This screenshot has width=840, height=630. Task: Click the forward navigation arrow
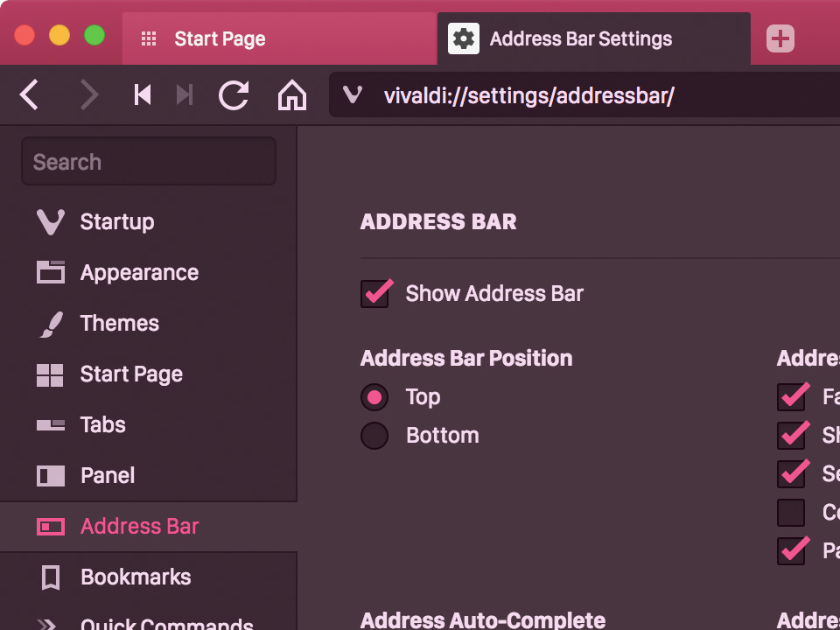click(x=89, y=95)
